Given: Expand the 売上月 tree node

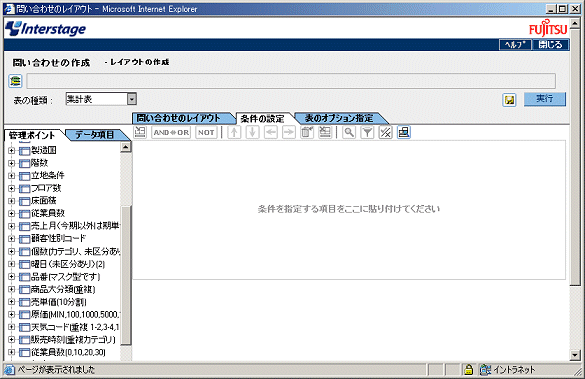Looking at the screenshot, I should click(x=11, y=226).
